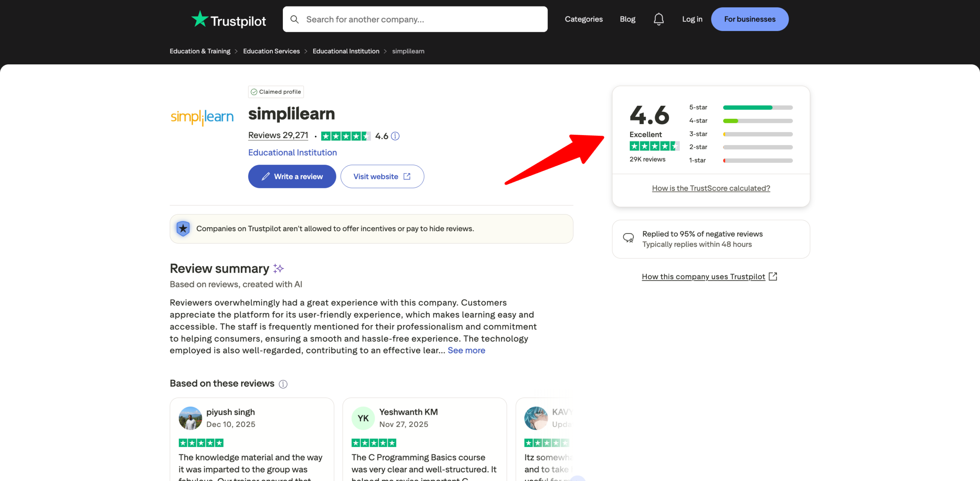This screenshot has height=481, width=980.
Task: Click the info icon next to Based on these reviews
Action: [283, 384]
